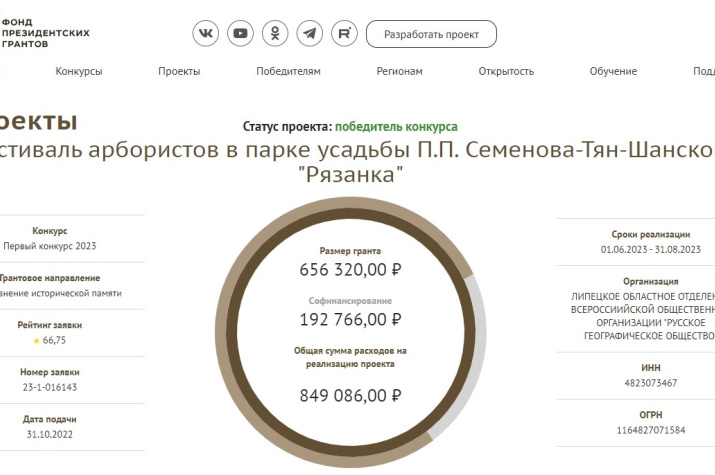Open the VK social page icon

click(x=206, y=34)
